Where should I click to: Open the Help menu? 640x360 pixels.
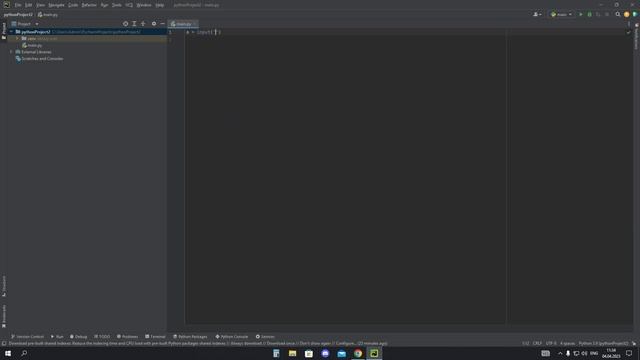[x=160, y=5]
